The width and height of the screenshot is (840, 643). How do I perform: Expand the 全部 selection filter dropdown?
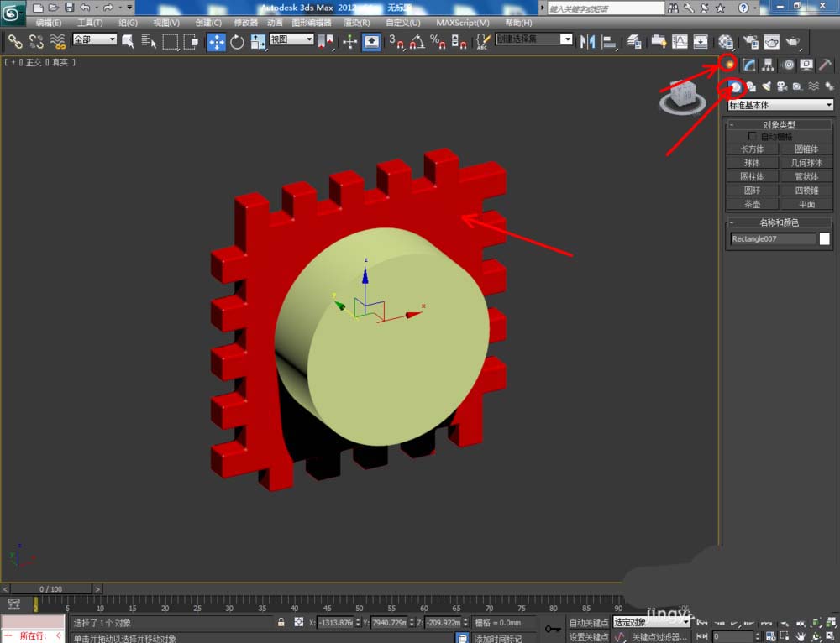coord(94,39)
